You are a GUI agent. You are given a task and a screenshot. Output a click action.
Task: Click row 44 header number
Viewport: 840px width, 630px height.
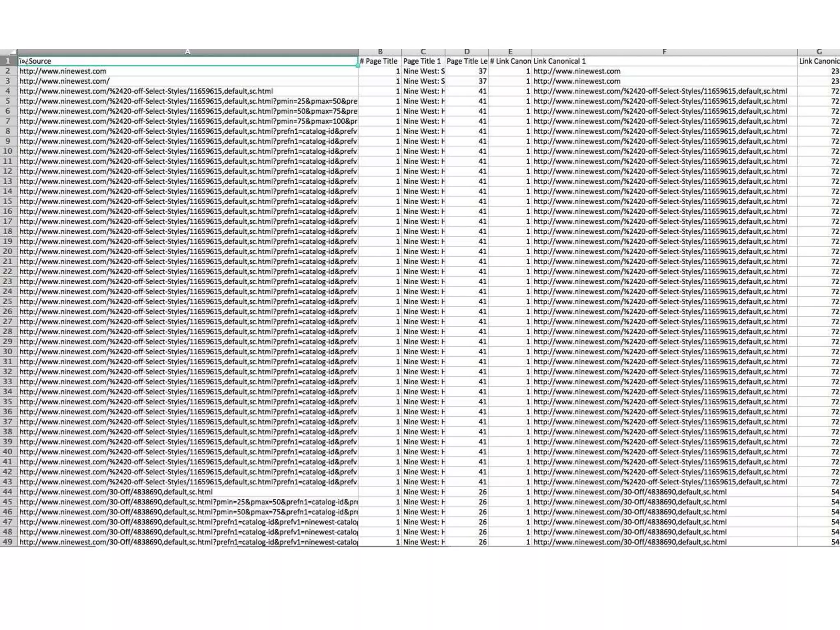[x=8, y=492]
